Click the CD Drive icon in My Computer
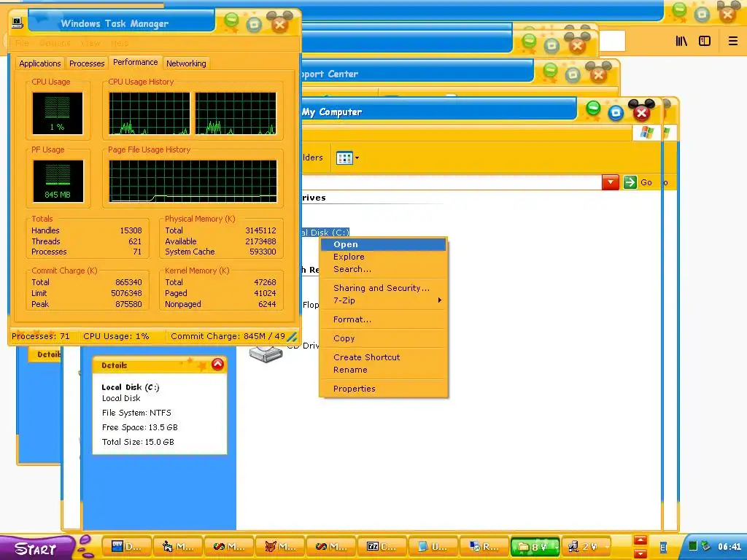Screen dimensions: 747x560 (266, 353)
